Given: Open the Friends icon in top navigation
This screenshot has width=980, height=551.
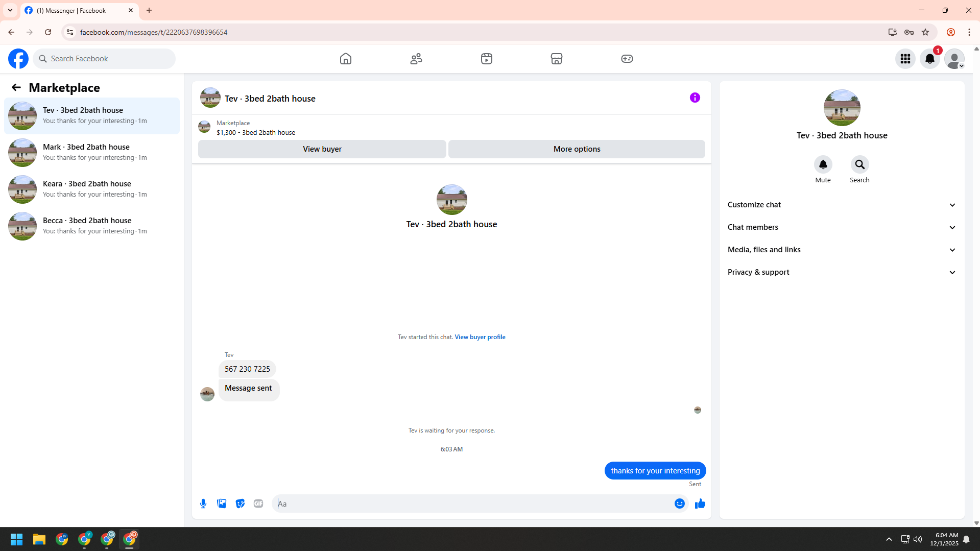Looking at the screenshot, I should pyautogui.click(x=416, y=59).
